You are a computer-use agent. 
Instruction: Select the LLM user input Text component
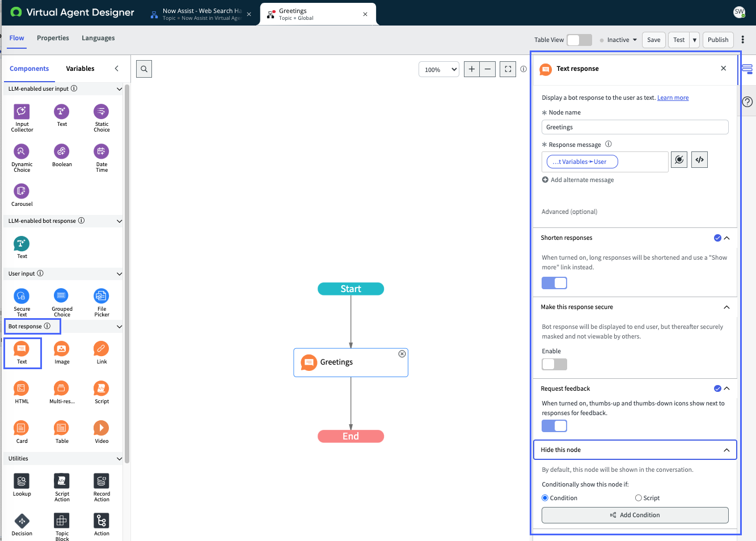[62, 116]
